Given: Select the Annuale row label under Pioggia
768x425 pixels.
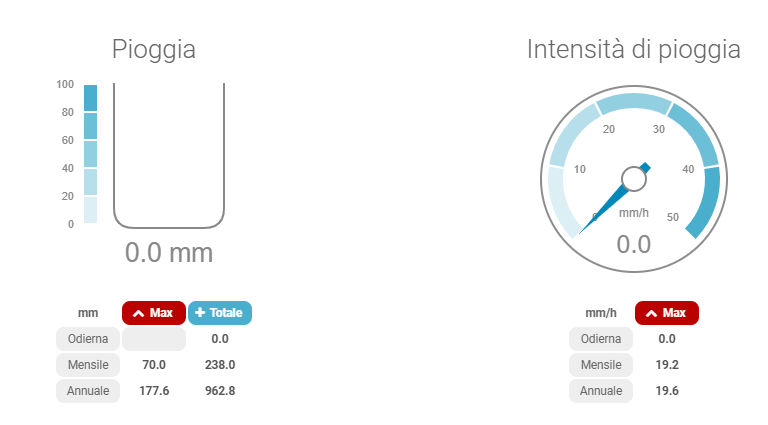Looking at the screenshot, I should 88,391.
